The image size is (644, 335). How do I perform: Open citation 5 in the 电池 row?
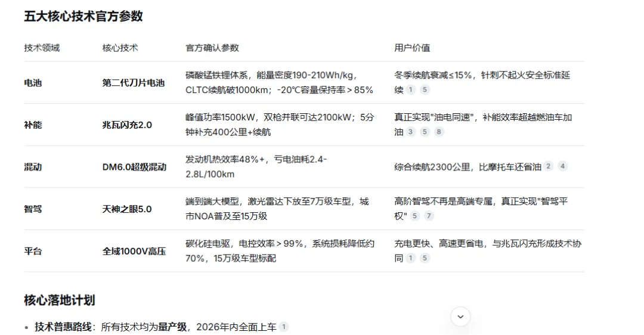point(425,89)
